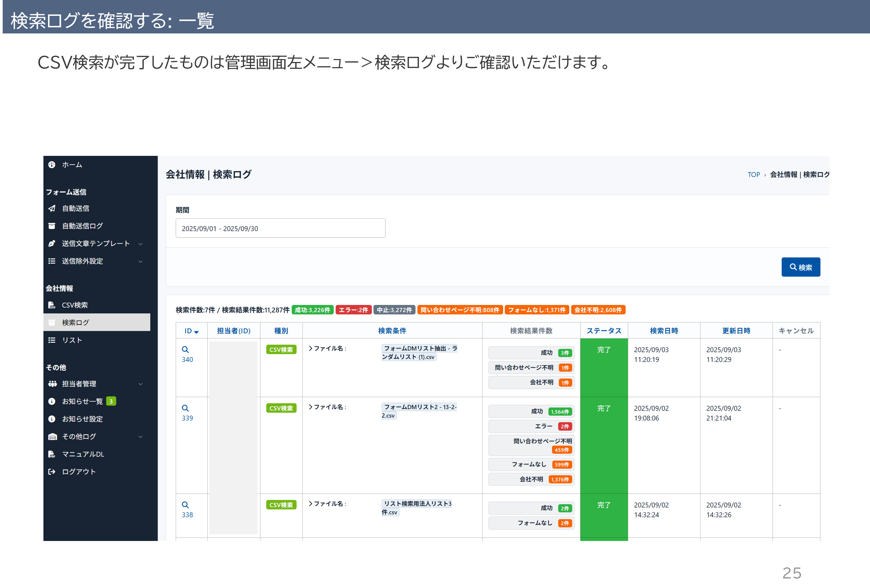870x588 pixels.
Task: Expand the 担当者管理 submenu
Action: pyautogui.click(x=140, y=384)
